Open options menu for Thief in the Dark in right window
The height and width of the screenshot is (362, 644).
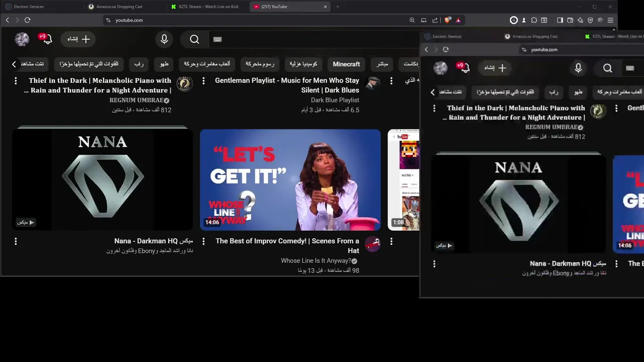click(x=434, y=108)
